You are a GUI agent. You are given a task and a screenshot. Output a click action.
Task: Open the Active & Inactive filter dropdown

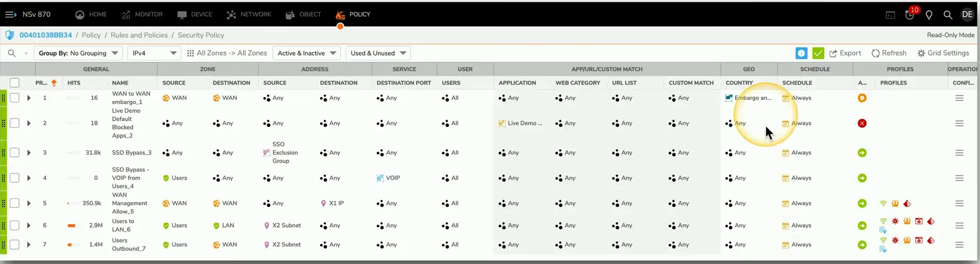[306, 53]
